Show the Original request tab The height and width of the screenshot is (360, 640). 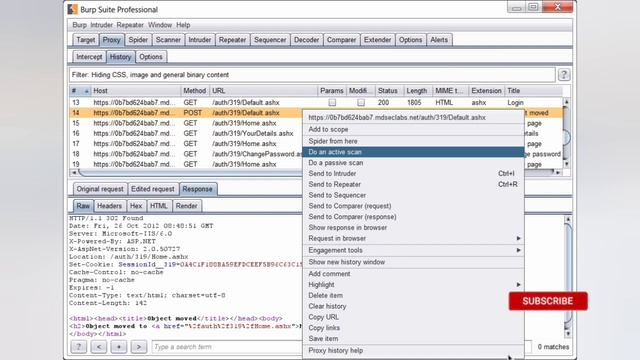(100, 189)
